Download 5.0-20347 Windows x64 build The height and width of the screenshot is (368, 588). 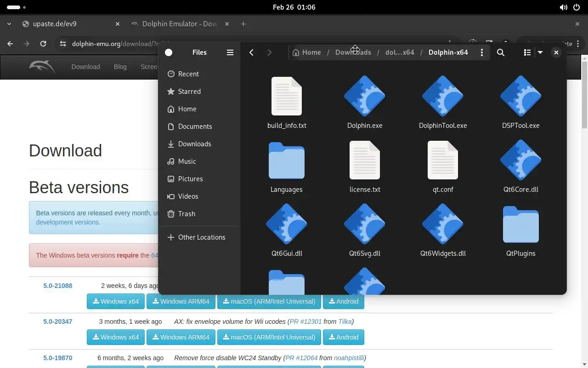click(116, 337)
